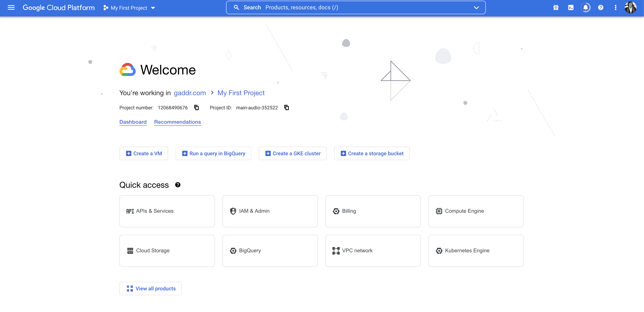
Task: Open the user account avatar
Action: 631,8
